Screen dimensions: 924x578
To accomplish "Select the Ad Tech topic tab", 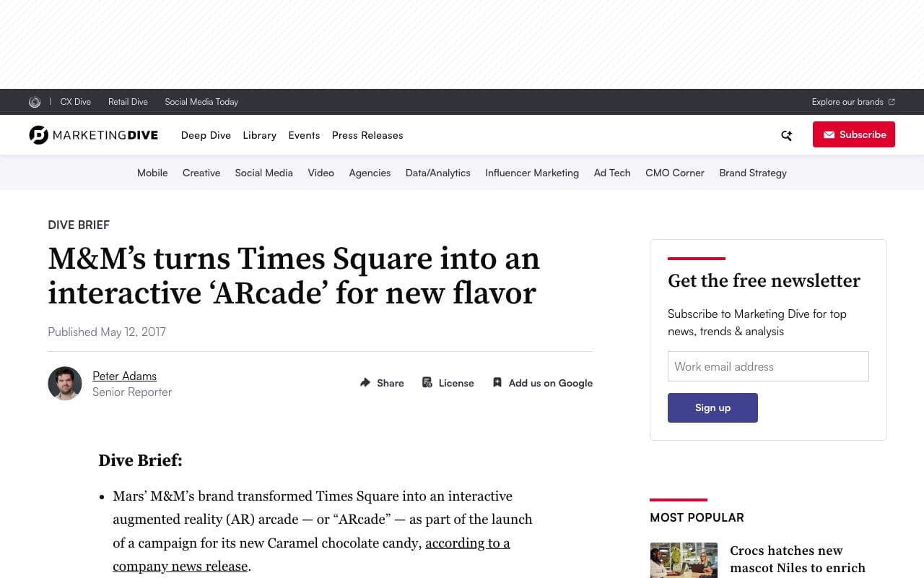I will pos(612,173).
